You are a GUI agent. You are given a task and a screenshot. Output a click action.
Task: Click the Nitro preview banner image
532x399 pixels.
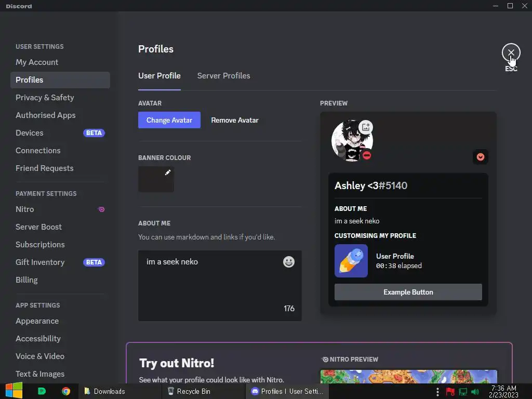(408, 377)
